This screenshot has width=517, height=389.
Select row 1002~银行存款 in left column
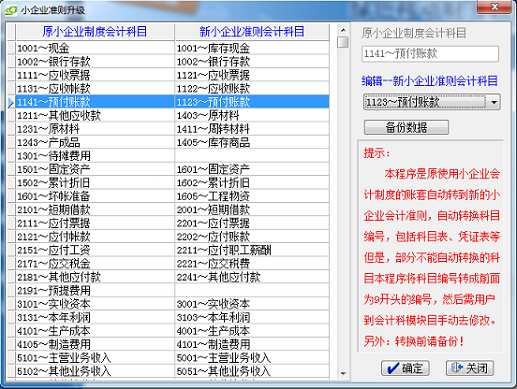click(x=95, y=61)
